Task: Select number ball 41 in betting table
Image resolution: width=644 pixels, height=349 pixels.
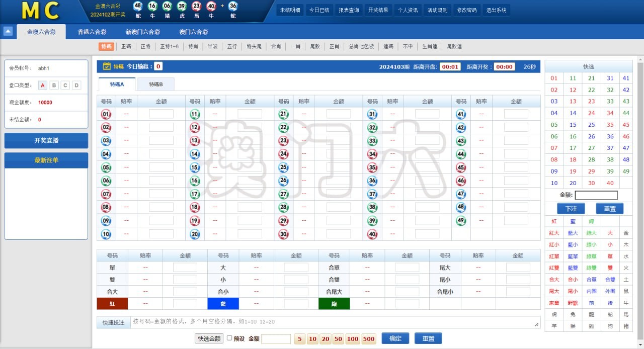Action: 461,114
